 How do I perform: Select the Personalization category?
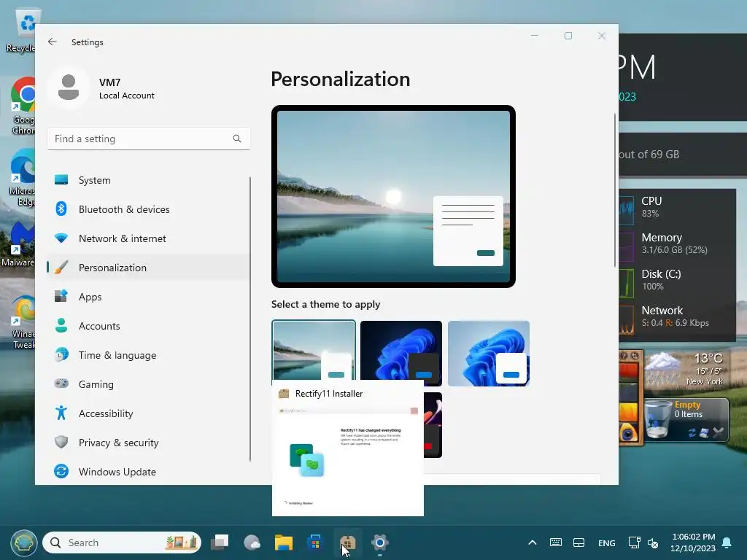[148, 268]
